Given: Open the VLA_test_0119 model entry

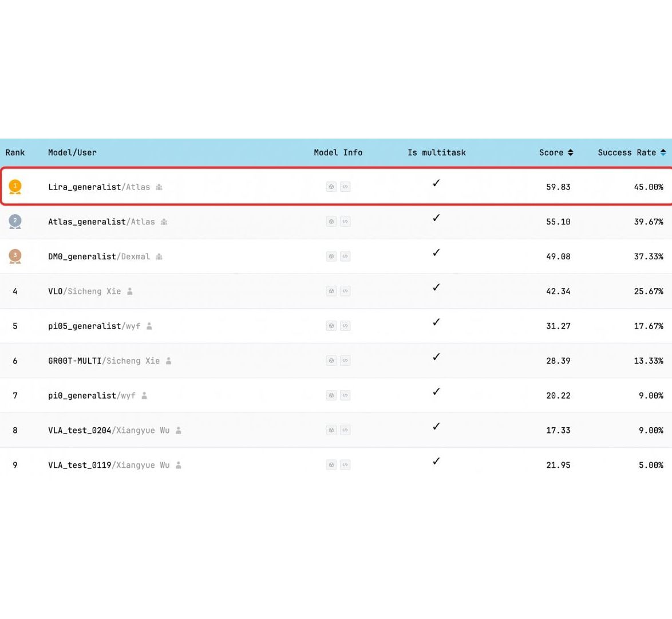Looking at the screenshot, I should click(80, 464).
